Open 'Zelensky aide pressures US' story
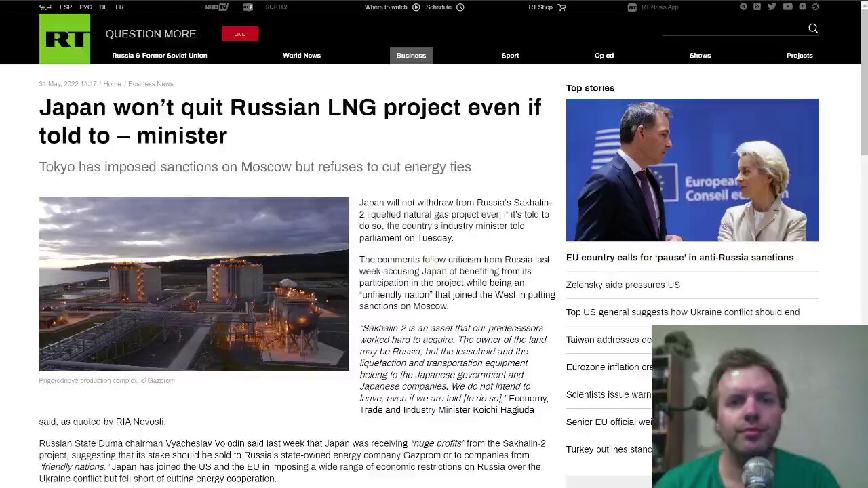 tap(623, 285)
